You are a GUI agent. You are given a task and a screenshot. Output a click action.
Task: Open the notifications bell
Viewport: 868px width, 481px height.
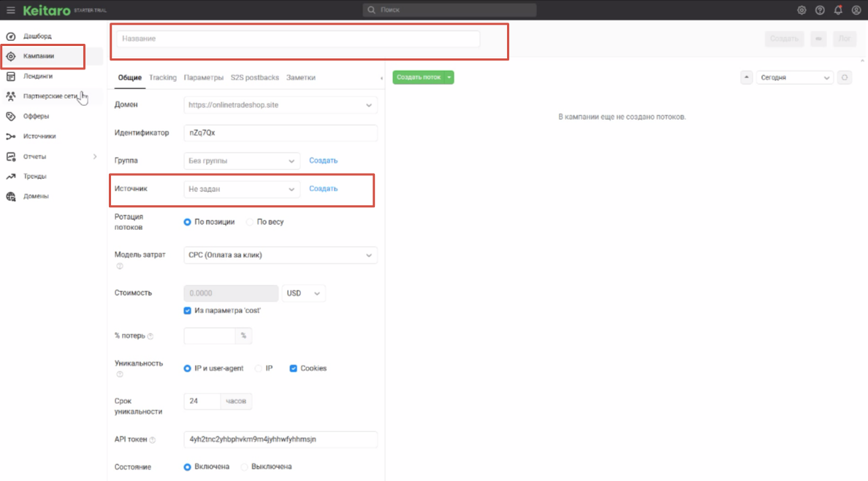coord(838,10)
